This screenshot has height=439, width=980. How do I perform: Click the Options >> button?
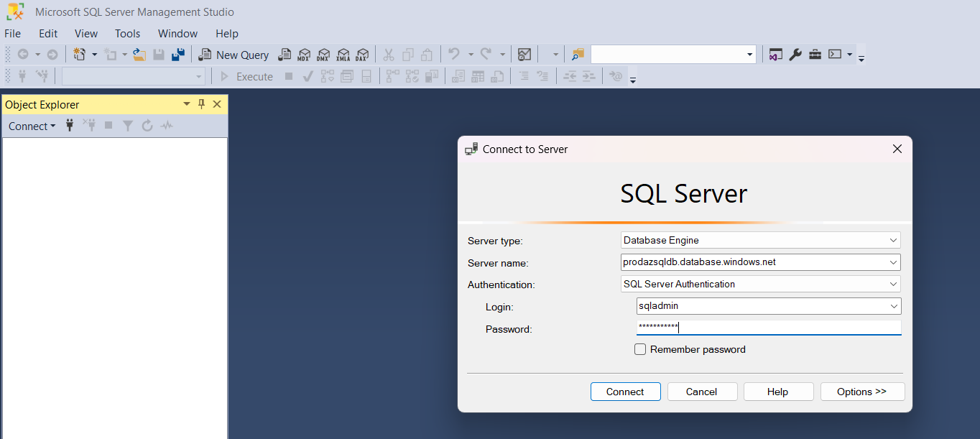click(x=862, y=392)
